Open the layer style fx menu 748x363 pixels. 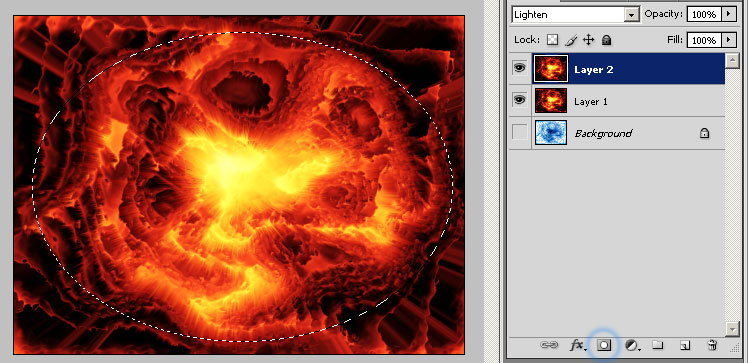(577, 345)
